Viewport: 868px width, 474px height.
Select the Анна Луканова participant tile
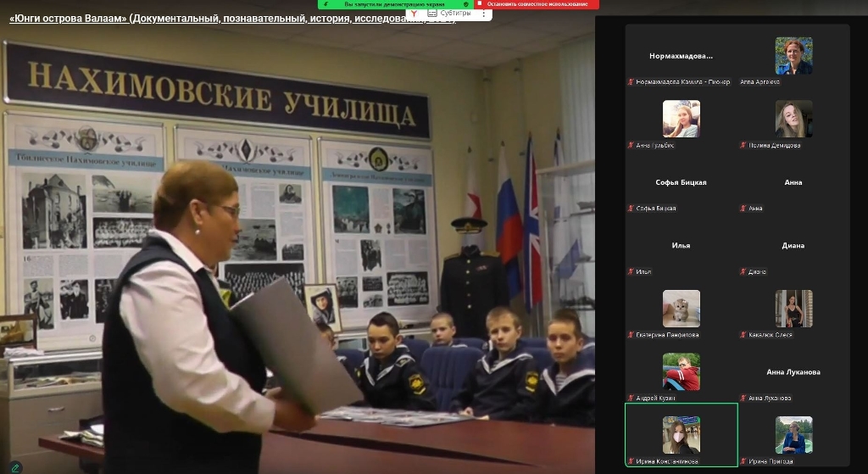pos(793,373)
